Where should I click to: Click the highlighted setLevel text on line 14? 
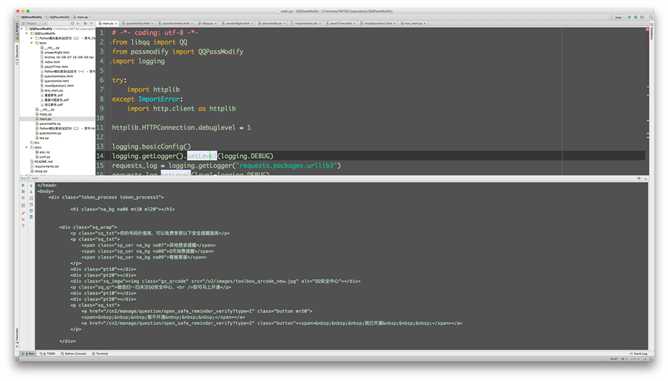tap(202, 156)
